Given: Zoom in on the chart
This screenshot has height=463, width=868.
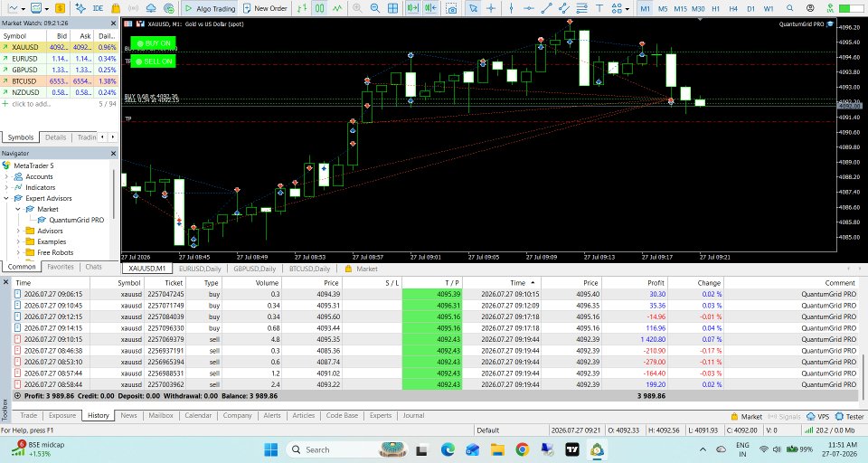Looking at the screenshot, I should tap(357, 8).
